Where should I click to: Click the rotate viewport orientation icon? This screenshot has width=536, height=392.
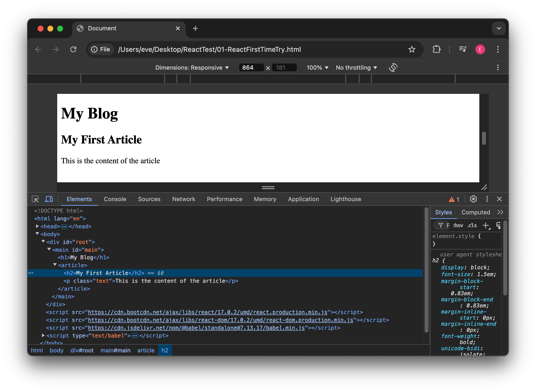pos(393,67)
